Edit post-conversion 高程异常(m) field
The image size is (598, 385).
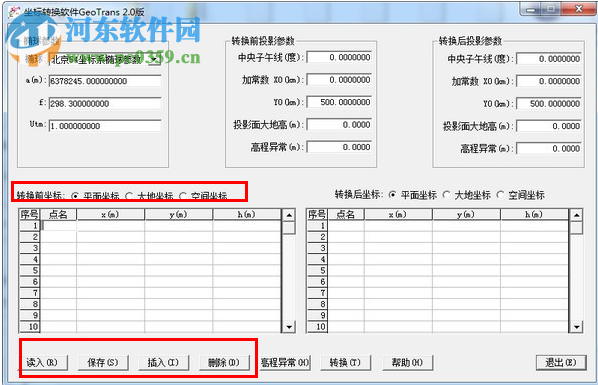click(x=549, y=148)
